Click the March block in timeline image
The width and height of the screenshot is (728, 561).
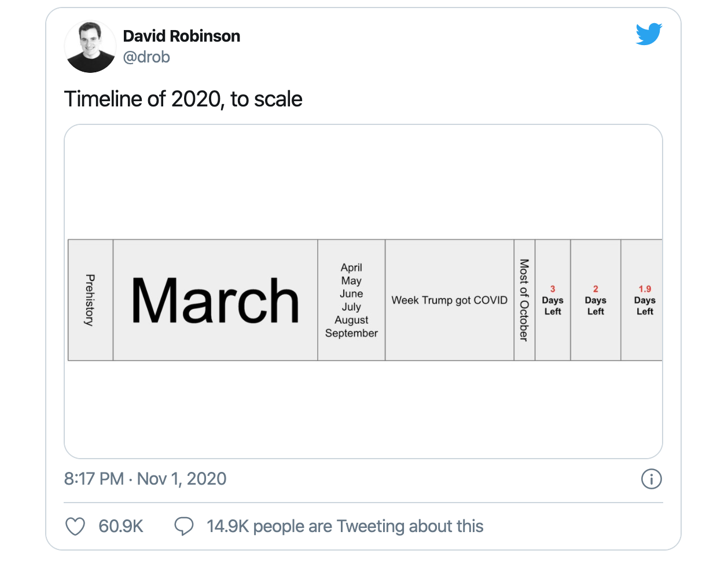[x=215, y=300]
